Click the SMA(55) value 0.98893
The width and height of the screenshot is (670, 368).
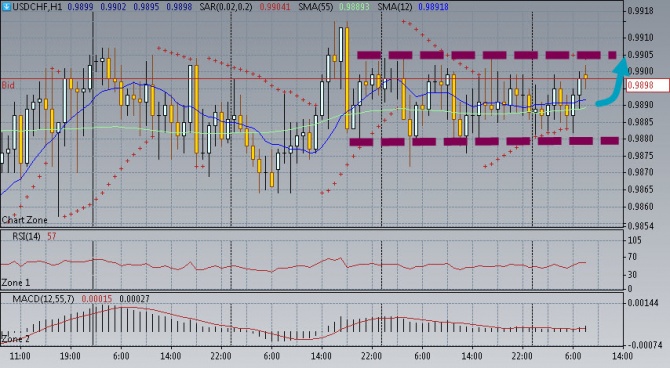tap(354, 7)
